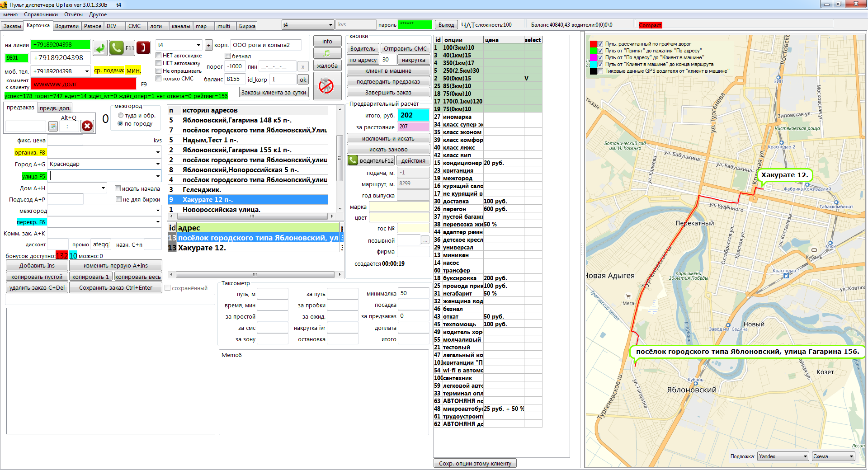The image size is (868, 470).
Task: Click the green return arrow icon
Action: [x=100, y=48]
